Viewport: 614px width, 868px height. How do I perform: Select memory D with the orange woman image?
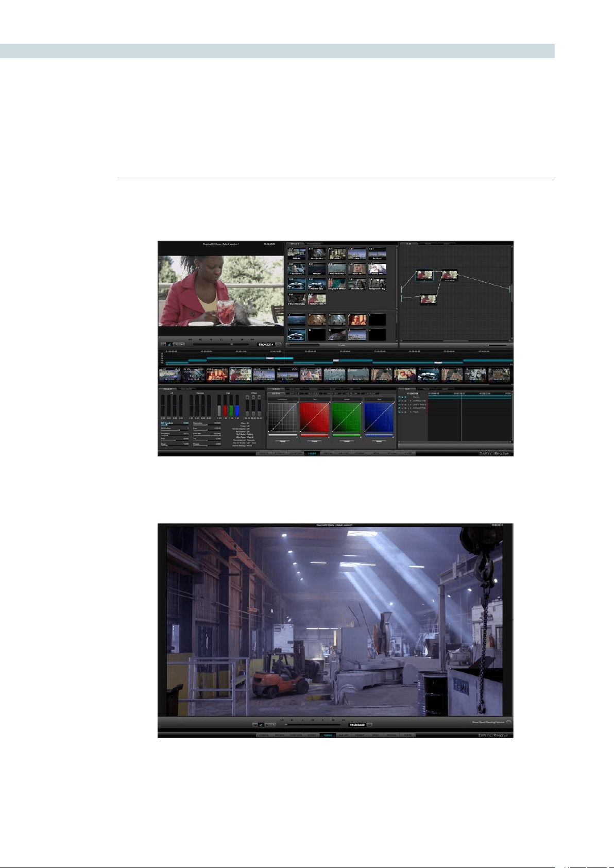click(357, 319)
